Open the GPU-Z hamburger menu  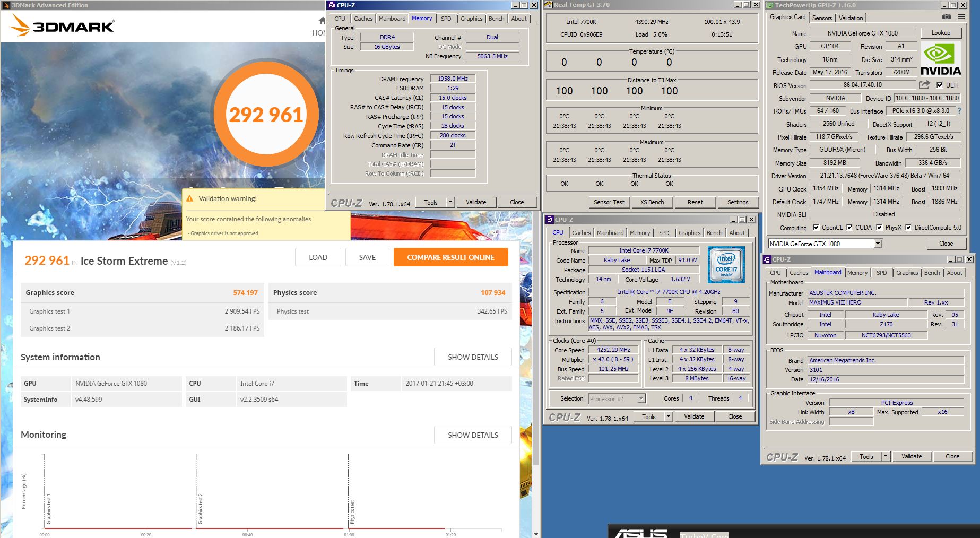click(961, 17)
